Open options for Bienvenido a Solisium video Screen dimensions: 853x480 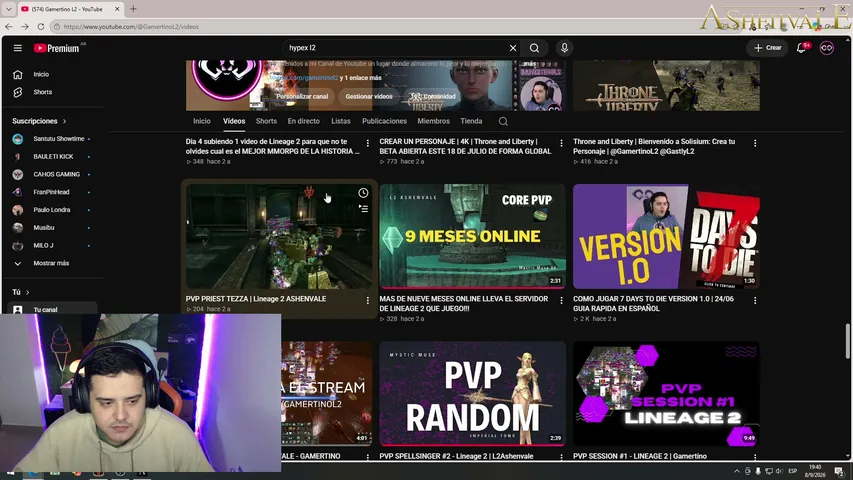click(x=755, y=143)
